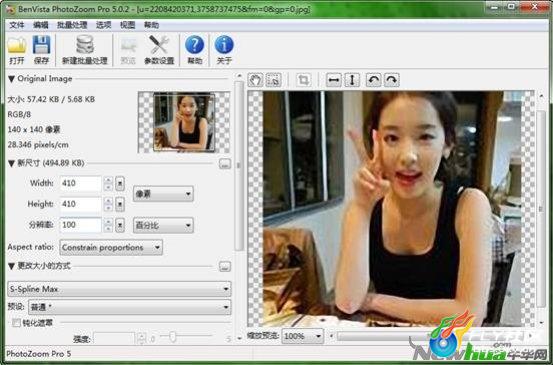Click the Width input field
The width and height of the screenshot is (553, 365).
pos(81,183)
